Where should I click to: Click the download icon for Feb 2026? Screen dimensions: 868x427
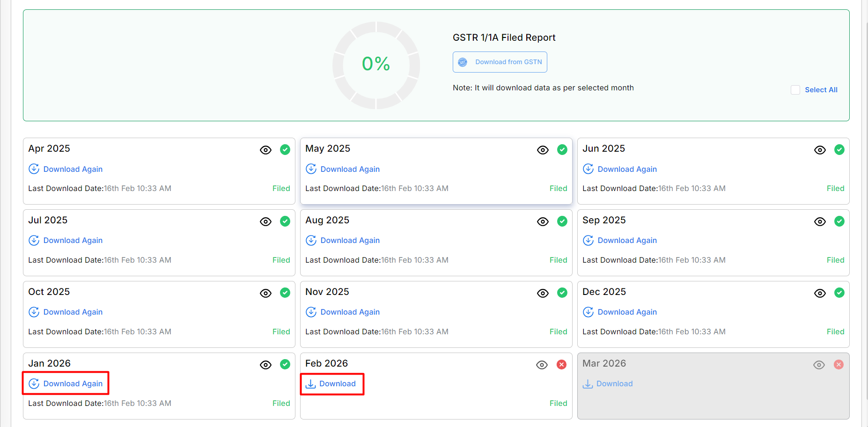[x=310, y=384]
